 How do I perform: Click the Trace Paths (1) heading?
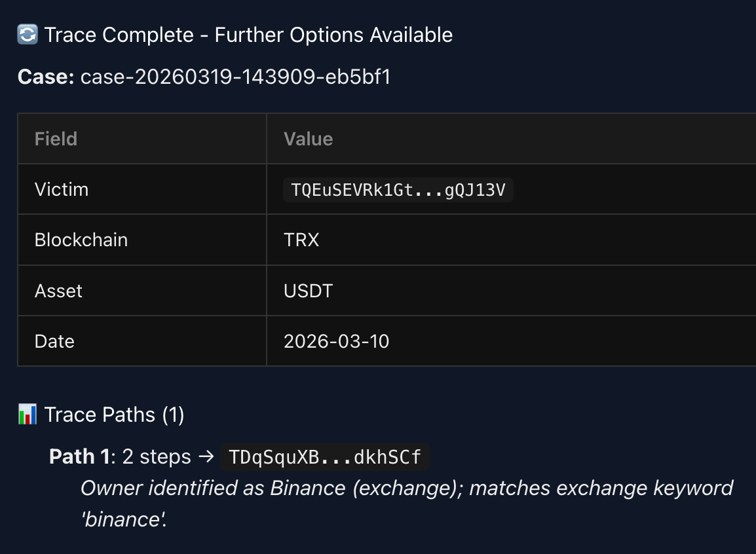click(114, 415)
